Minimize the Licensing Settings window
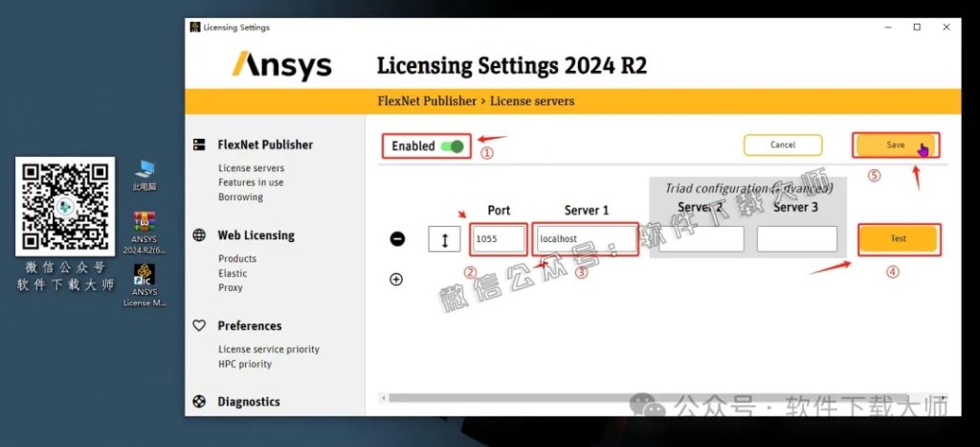 (x=887, y=28)
